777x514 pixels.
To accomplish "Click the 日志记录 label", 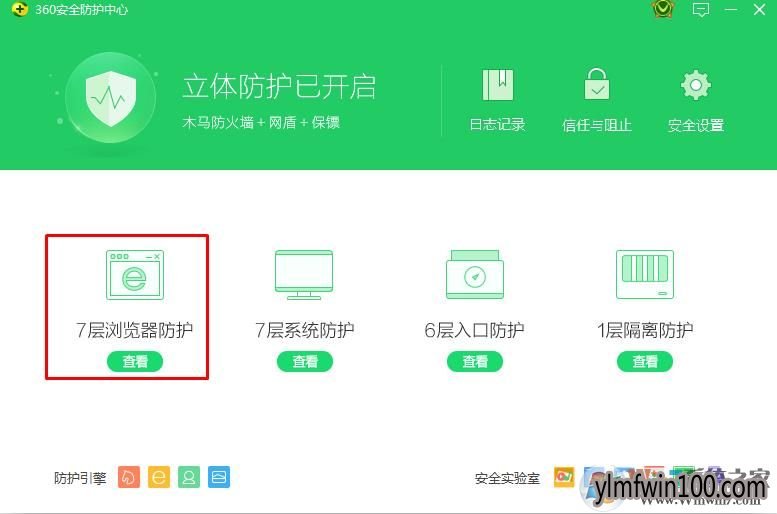I will pyautogui.click(x=498, y=124).
